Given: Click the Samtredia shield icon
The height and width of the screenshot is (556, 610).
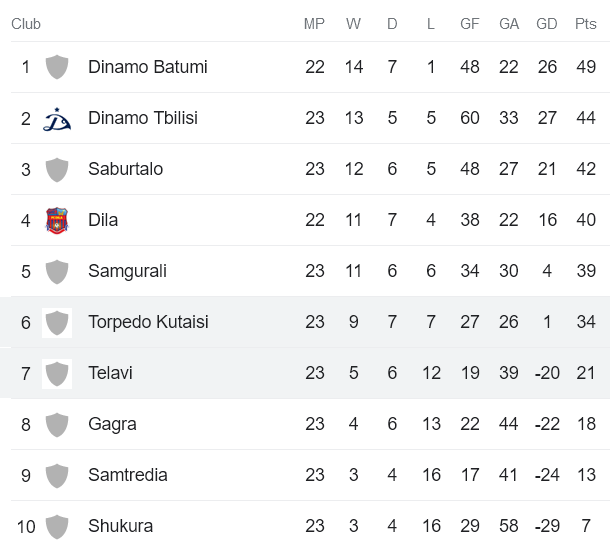Looking at the screenshot, I should tap(57, 476).
